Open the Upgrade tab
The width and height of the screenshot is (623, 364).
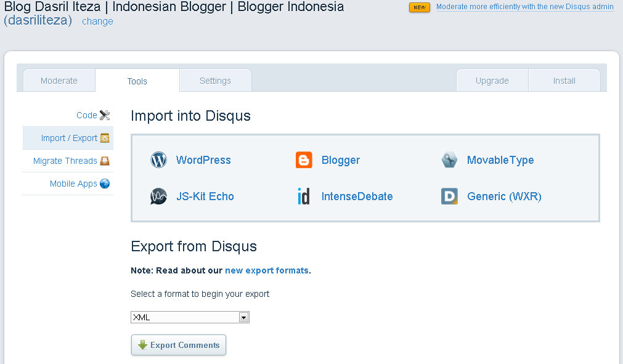point(492,80)
